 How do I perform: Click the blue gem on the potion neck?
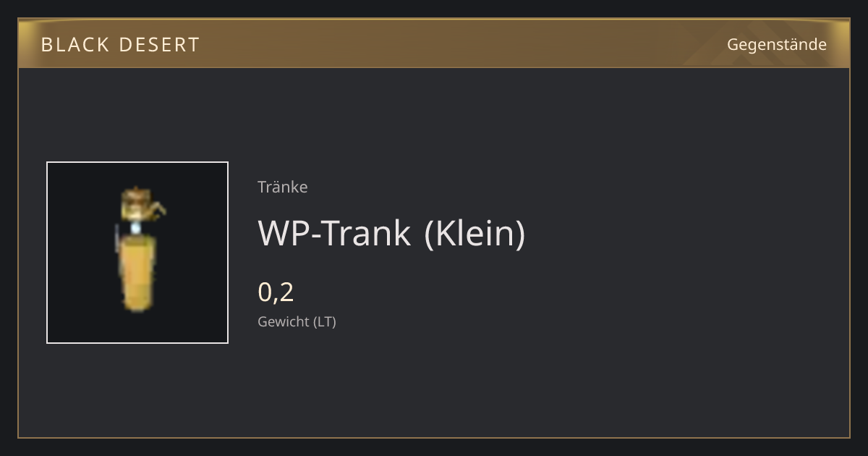(136, 229)
